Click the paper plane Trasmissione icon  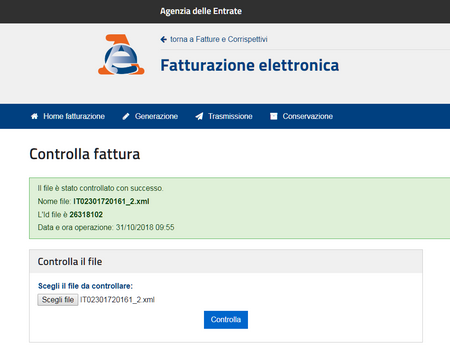199,116
